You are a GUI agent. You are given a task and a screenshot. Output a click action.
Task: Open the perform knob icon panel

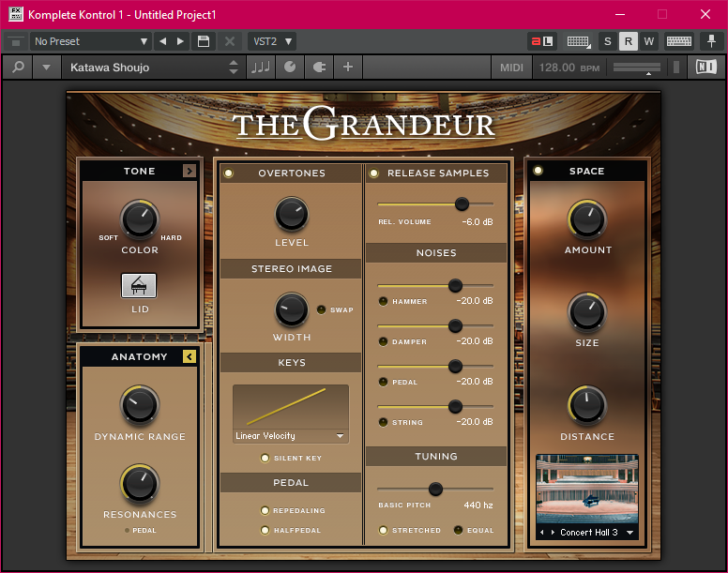[290, 68]
